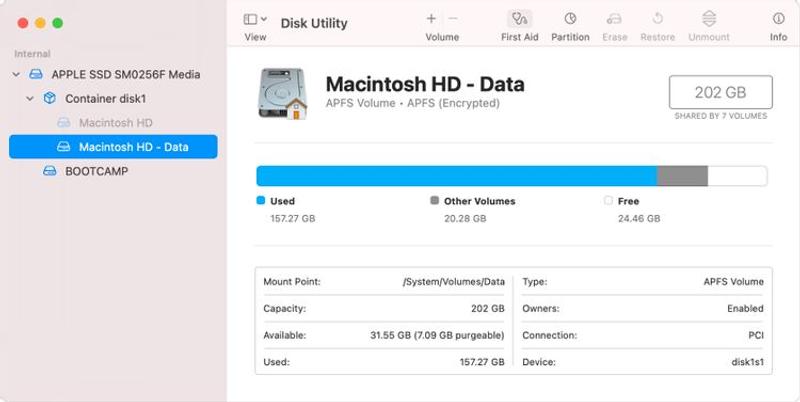Click the Unmount toolbar icon

pyautogui.click(x=709, y=19)
